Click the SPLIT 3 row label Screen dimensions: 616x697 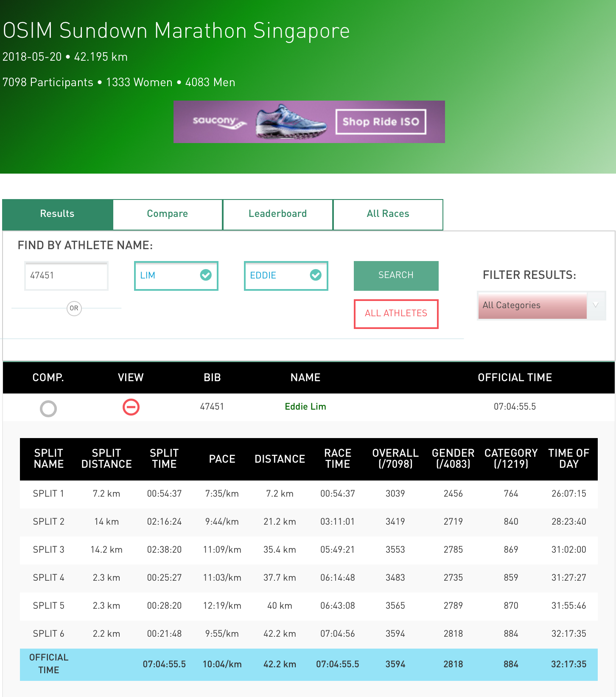coord(48,550)
